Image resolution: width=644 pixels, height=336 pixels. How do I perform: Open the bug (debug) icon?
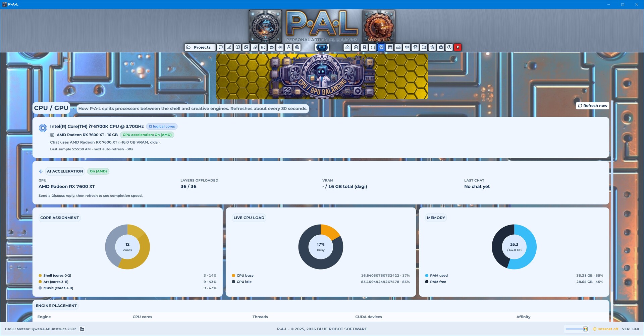point(441,47)
